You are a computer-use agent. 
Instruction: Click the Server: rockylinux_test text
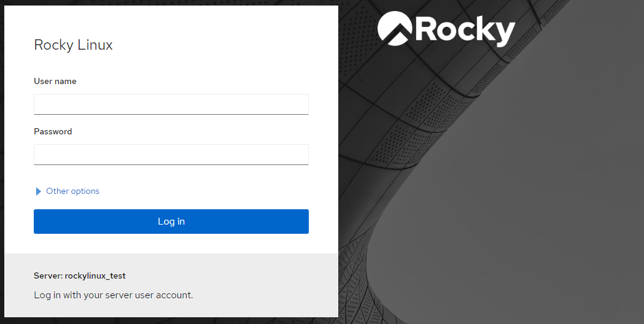click(80, 276)
